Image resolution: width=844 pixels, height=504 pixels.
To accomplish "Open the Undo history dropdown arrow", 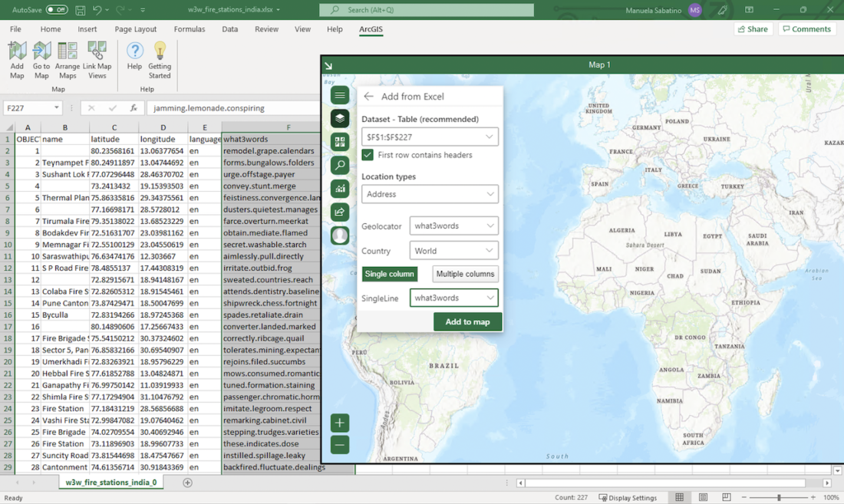I will tap(107, 10).
